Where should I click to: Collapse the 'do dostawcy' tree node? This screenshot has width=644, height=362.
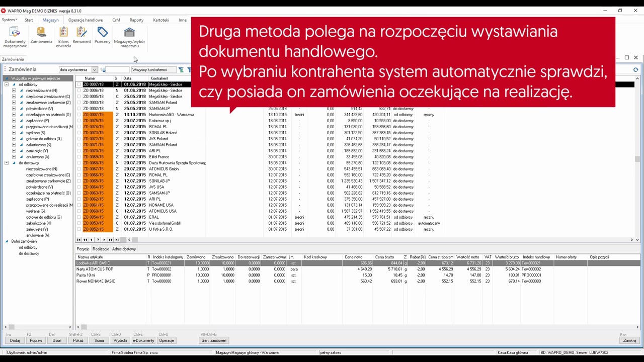click(x=7, y=163)
